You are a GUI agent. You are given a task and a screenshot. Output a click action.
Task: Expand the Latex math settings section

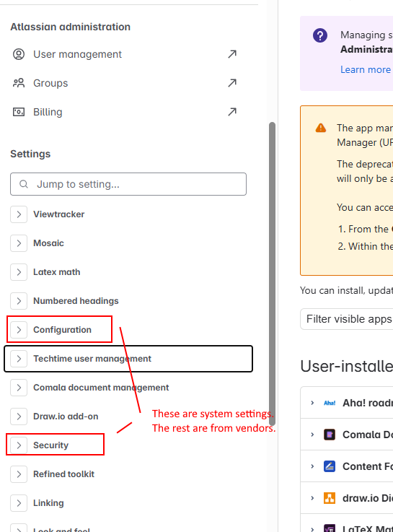coord(19,272)
